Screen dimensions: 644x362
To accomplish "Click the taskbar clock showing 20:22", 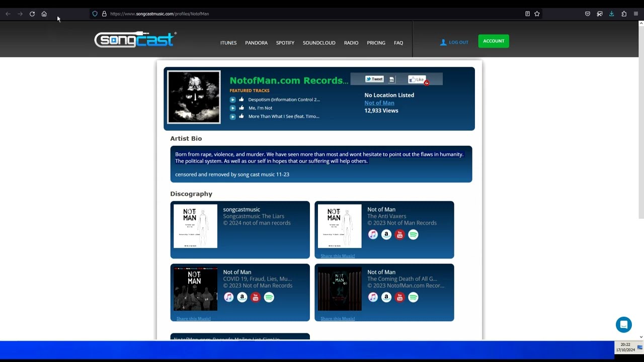I will (625, 347).
